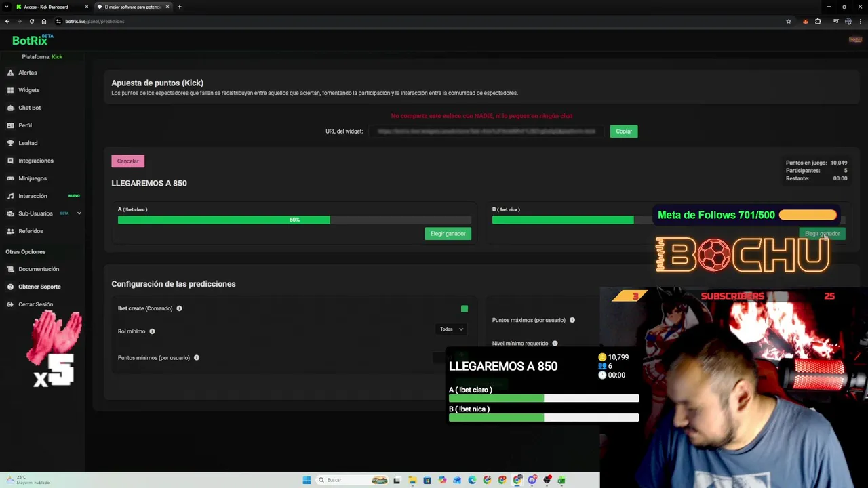Viewport: 868px width, 488px height.
Task: Open the user avatar menu
Action: [855, 39]
